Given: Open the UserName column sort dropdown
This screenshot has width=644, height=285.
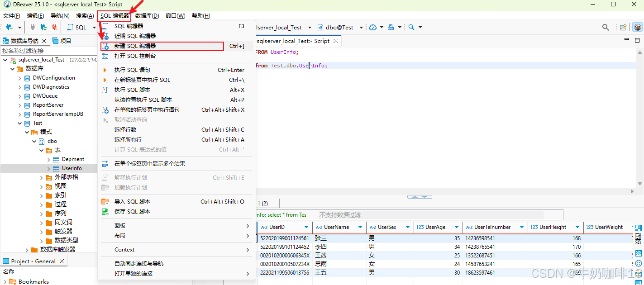Looking at the screenshot, I should [x=361, y=227].
